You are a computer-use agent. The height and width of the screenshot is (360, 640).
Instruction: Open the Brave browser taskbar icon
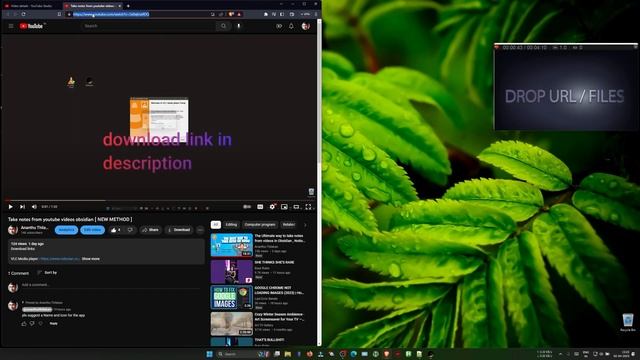click(386, 354)
